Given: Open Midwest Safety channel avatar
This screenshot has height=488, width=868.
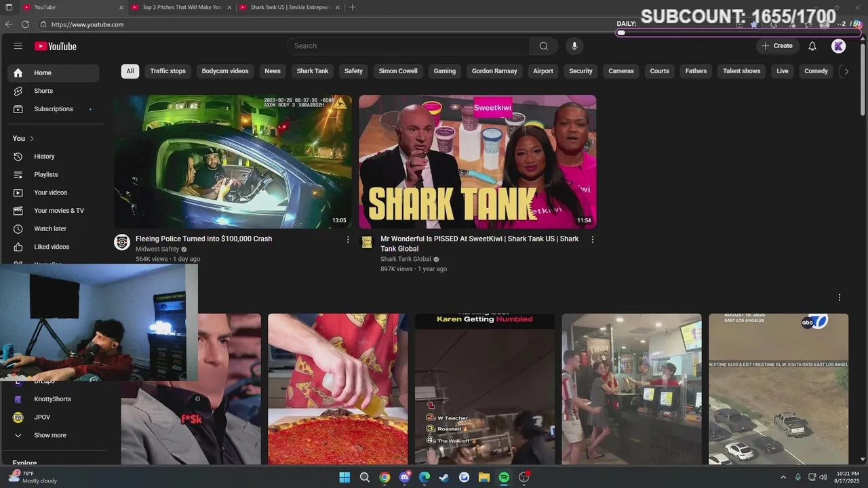Looking at the screenshot, I should pos(122,243).
